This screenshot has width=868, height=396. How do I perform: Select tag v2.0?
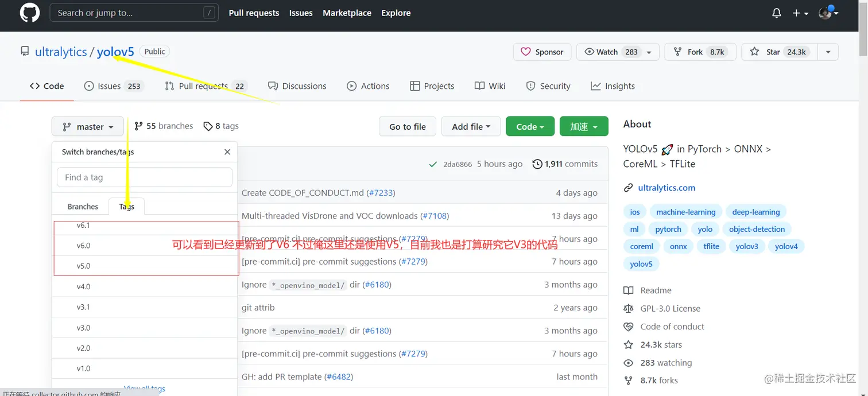[x=145, y=348]
